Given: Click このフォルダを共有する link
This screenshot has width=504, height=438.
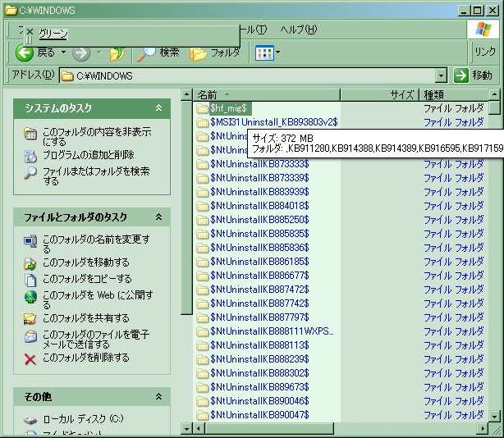Looking at the screenshot, I should pyautogui.click(x=86, y=318).
